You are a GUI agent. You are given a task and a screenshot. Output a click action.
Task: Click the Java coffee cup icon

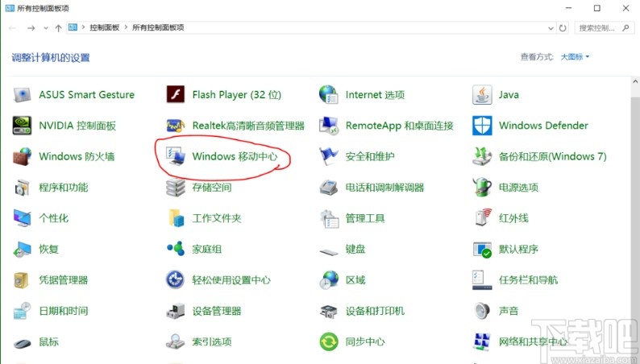click(482, 94)
